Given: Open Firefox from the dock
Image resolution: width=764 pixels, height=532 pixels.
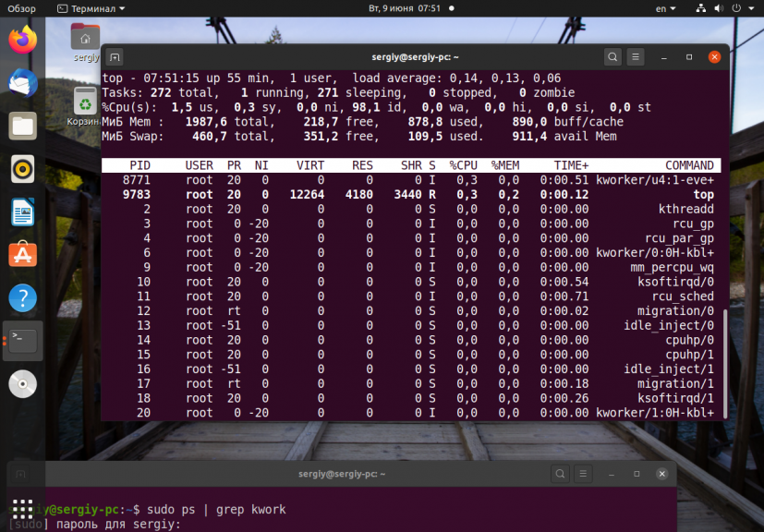Looking at the screenshot, I should click(23, 40).
